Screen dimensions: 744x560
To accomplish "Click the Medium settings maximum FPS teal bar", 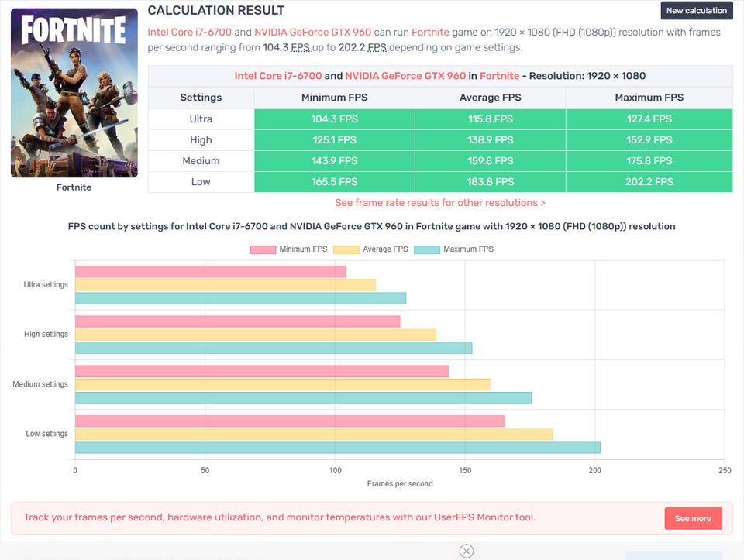I will pyautogui.click(x=304, y=398).
